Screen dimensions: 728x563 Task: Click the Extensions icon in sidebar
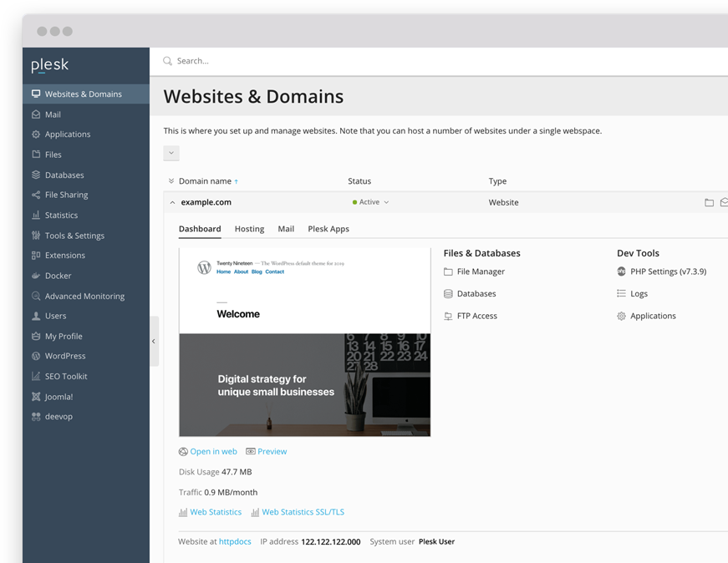point(36,256)
